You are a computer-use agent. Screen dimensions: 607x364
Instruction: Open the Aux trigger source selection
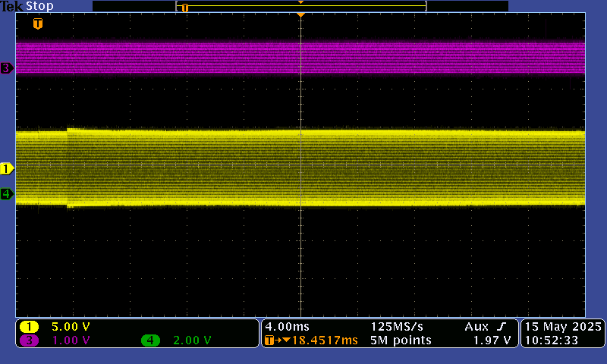click(476, 326)
